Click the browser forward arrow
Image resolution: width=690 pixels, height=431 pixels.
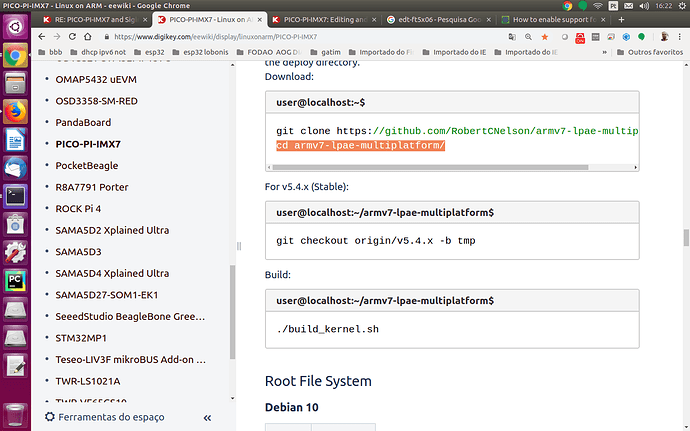coord(57,37)
